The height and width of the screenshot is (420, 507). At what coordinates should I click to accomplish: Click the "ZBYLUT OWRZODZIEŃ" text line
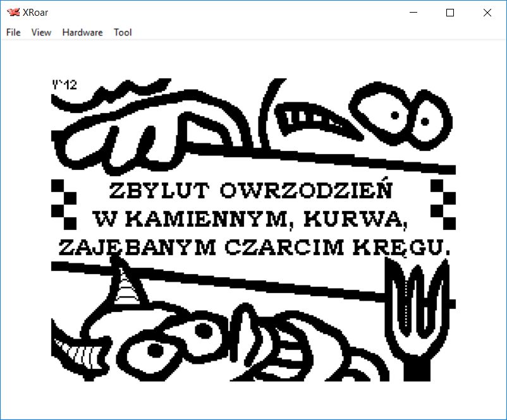[251, 190]
